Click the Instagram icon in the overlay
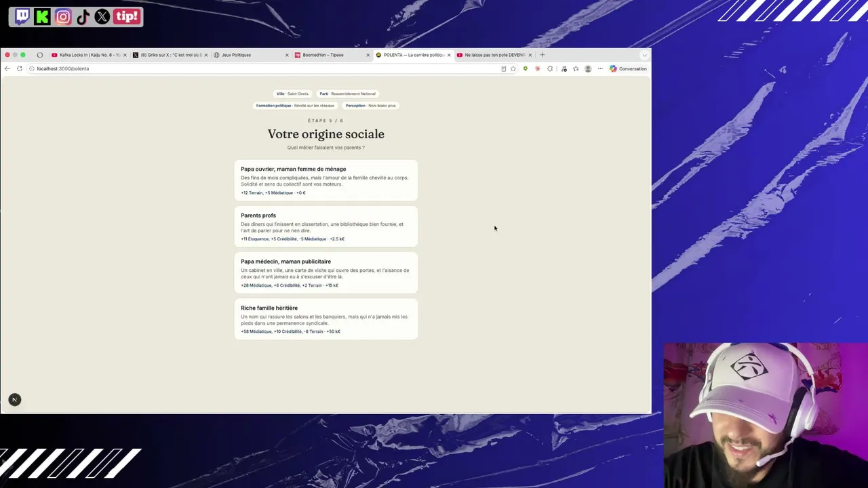The height and width of the screenshot is (488, 868). [x=63, y=17]
